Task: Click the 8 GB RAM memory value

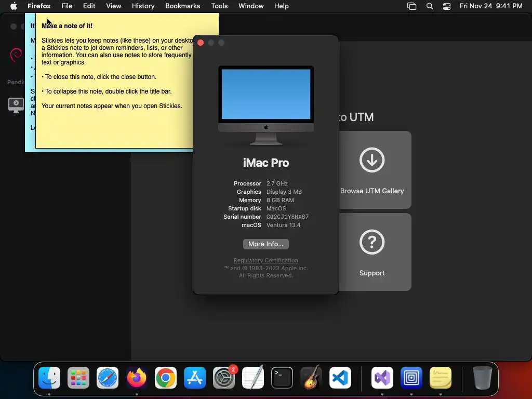Action: (x=280, y=200)
